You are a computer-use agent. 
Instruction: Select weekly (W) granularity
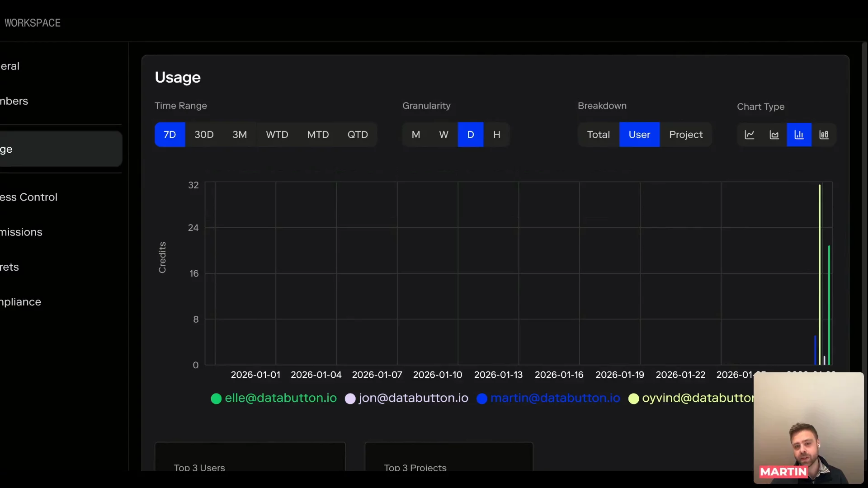pos(443,135)
